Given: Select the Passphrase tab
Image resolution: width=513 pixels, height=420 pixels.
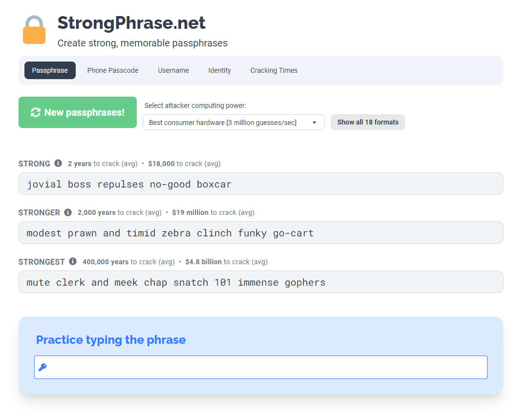Looking at the screenshot, I should point(50,70).
